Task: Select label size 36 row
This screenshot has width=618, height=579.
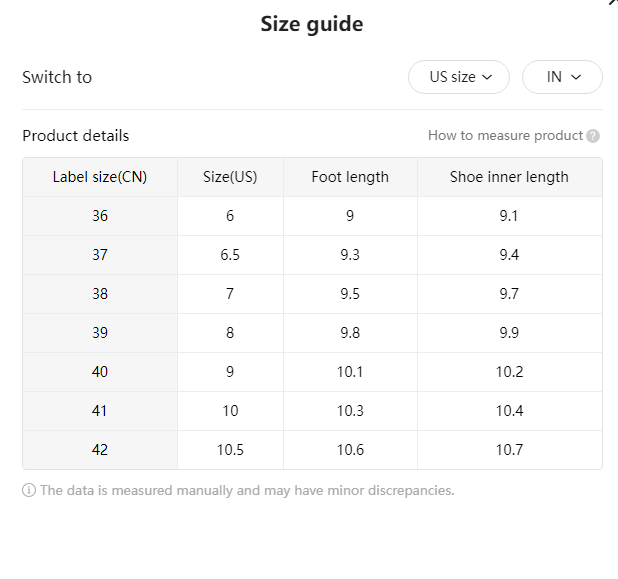Action: pos(312,216)
